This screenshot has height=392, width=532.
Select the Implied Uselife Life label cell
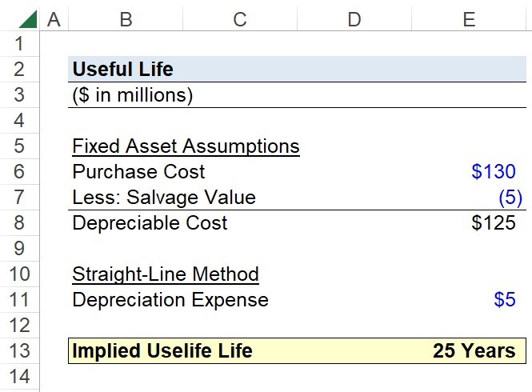coord(162,351)
